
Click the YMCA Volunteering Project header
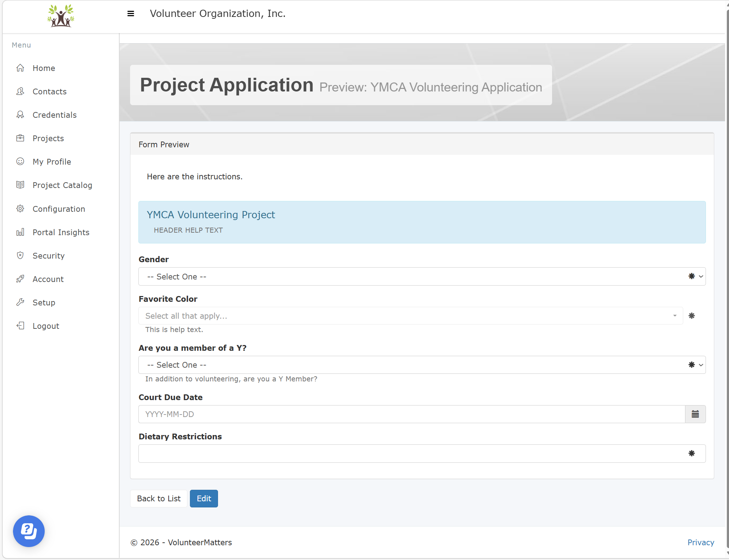(x=211, y=215)
